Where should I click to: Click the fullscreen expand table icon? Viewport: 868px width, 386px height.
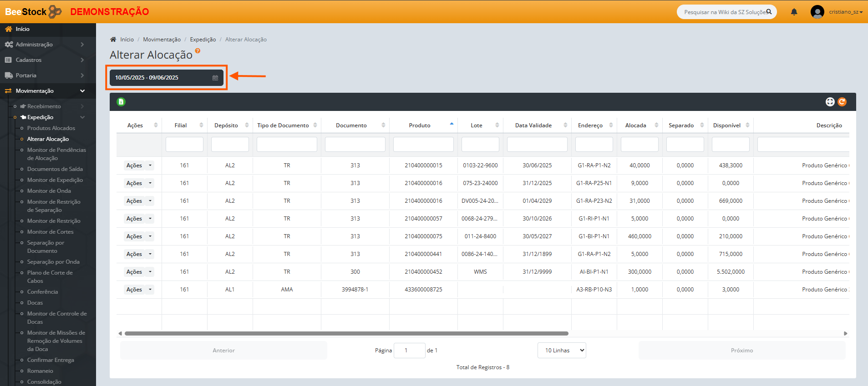(830, 102)
